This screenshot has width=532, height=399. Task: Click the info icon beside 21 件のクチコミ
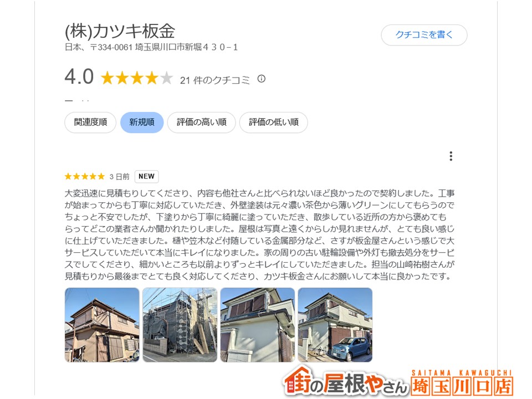pyautogui.click(x=261, y=79)
